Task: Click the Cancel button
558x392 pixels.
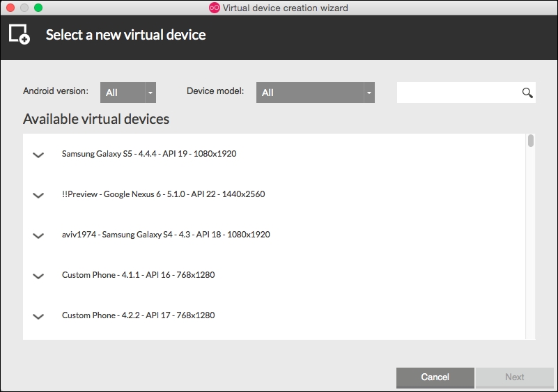Action: click(x=435, y=377)
